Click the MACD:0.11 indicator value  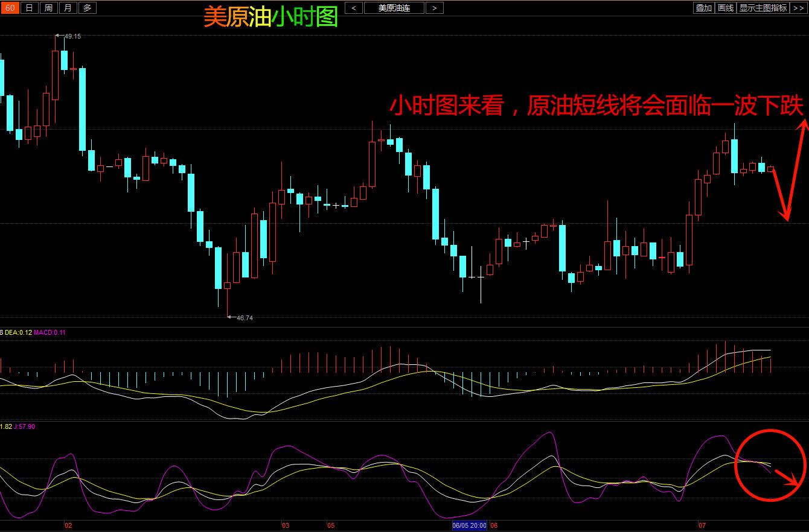coord(50,332)
